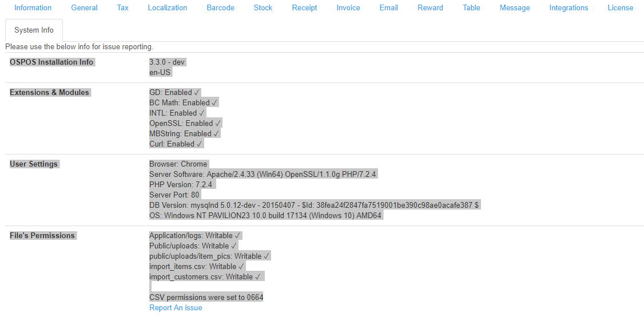Click the MBString: Enabled line
The image size is (644, 324).
pyautogui.click(x=184, y=133)
